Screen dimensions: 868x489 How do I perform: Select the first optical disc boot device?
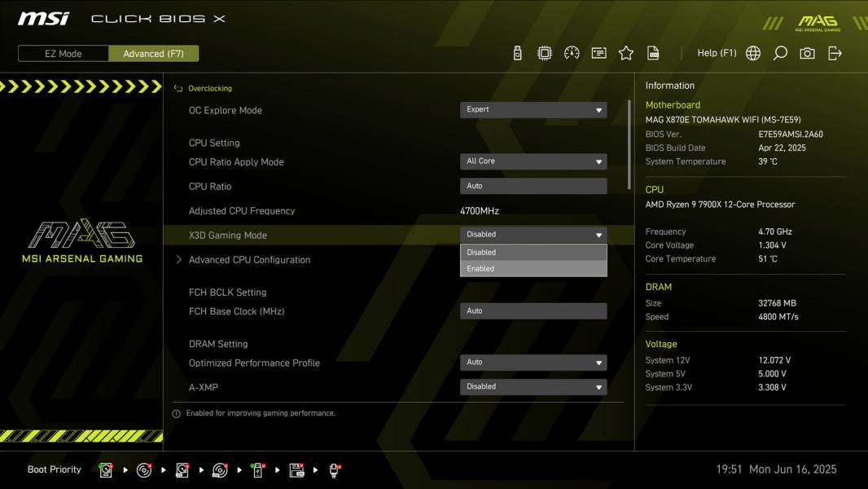click(x=144, y=470)
